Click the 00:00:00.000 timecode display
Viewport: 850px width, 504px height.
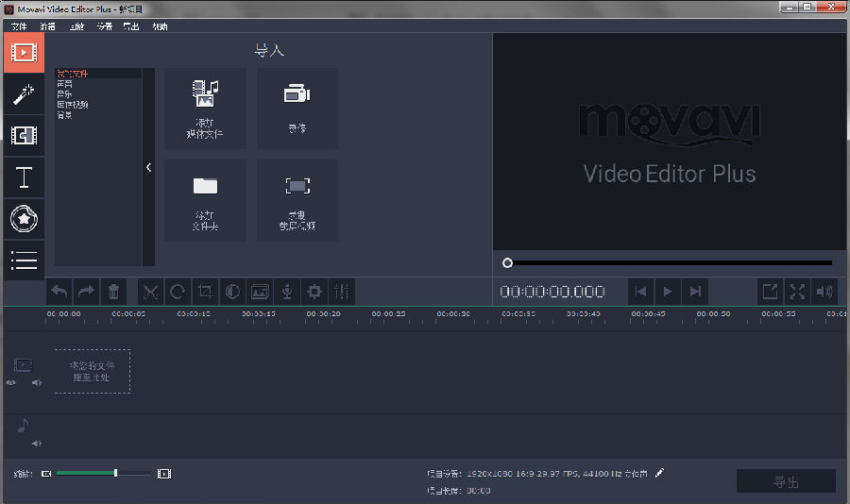click(x=552, y=292)
